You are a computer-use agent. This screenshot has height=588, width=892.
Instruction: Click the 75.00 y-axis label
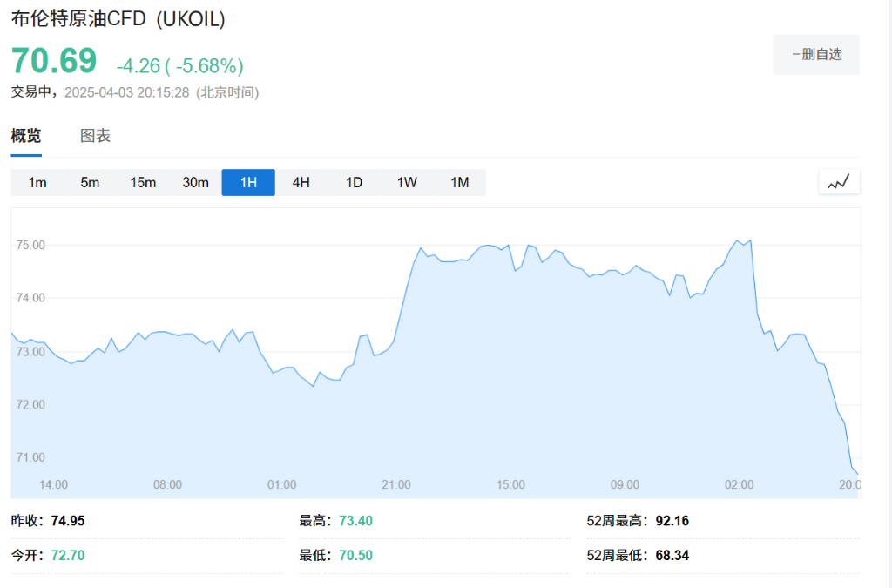pos(30,245)
